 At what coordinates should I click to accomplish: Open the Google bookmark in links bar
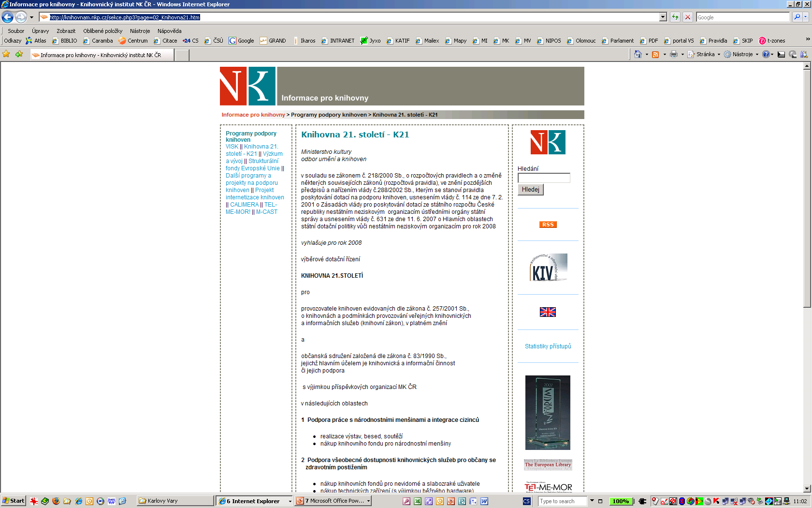242,41
